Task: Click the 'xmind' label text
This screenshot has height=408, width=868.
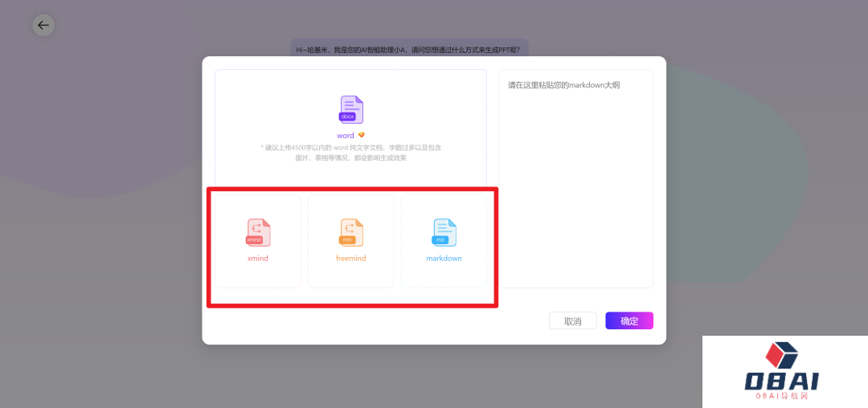Action: coord(258,258)
